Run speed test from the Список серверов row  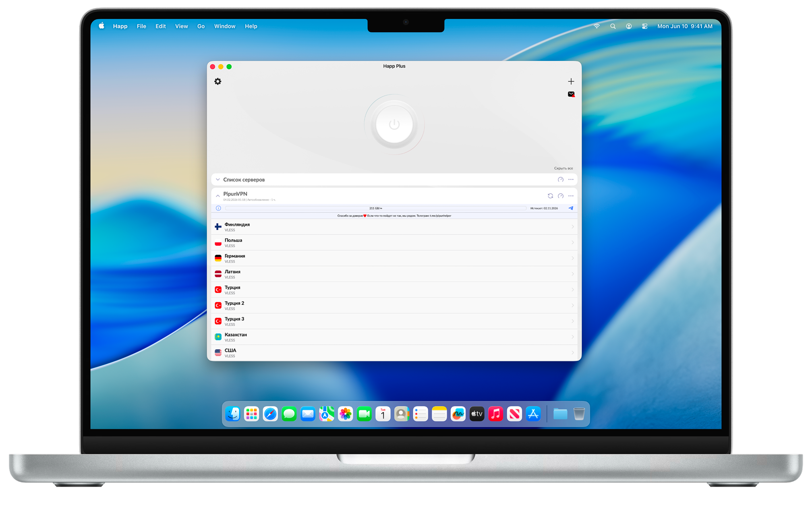coord(561,179)
